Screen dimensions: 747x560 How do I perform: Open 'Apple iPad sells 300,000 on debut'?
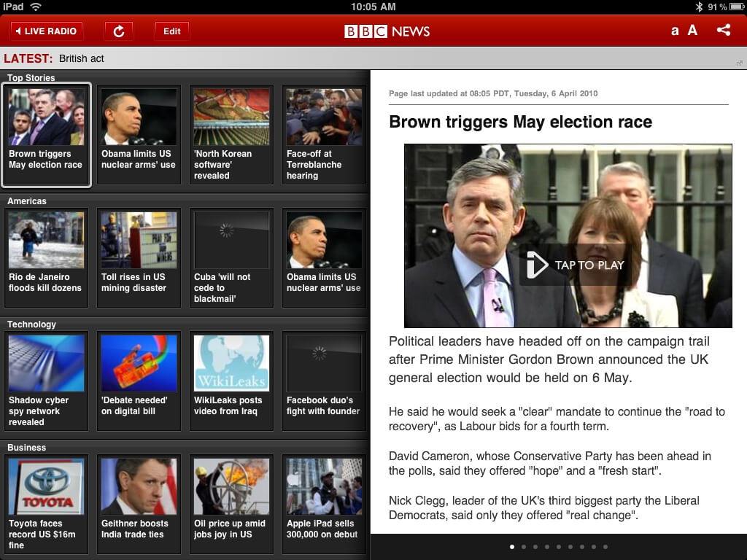(x=324, y=505)
